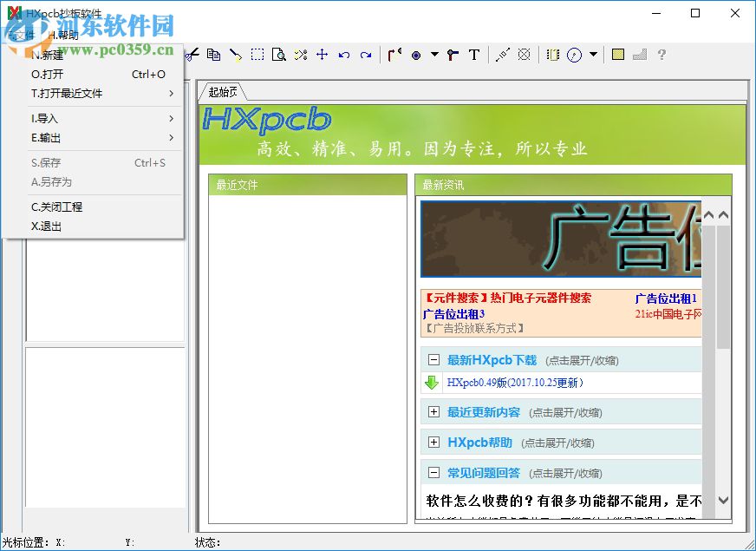Switch to the 起始页 tab
756x551 pixels.
click(x=224, y=89)
